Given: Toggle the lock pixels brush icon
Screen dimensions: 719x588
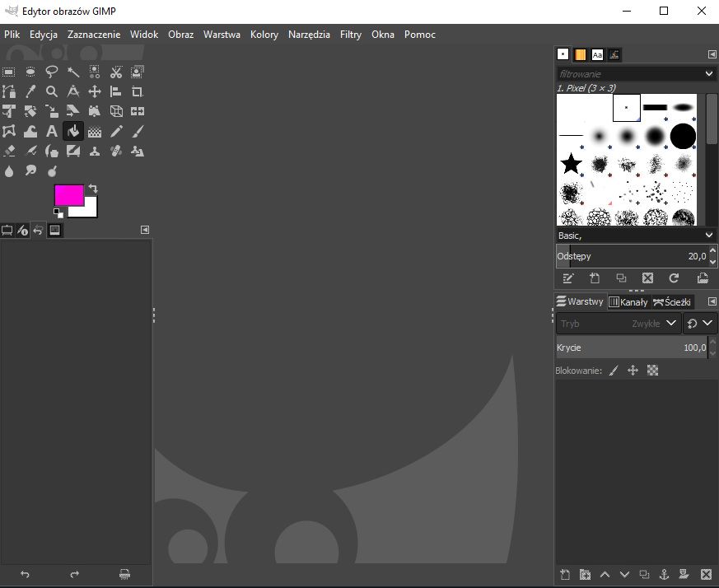Looking at the screenshot, I should point(614,371).
